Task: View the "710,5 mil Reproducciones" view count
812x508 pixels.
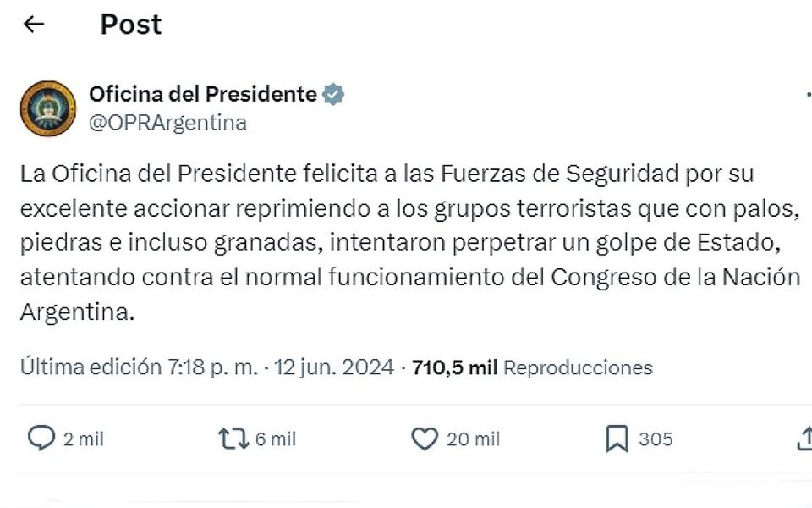Action: pos(532,367)
